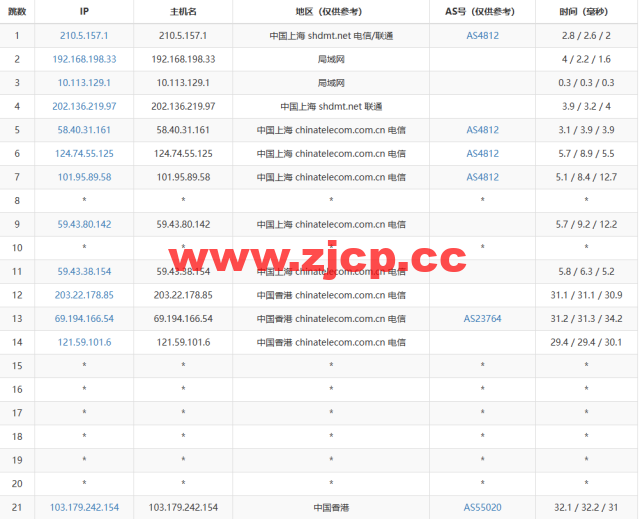Screen dimensions: 640x519
Task: Click AS4812 link in hop 1 row
Action: (482, 35)
